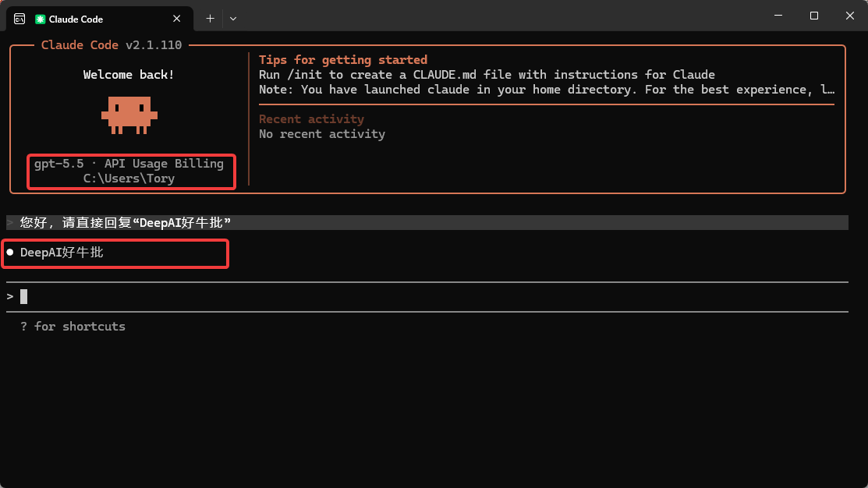Screen dimensions: 868x488
Task: Click the 'Recent activity' heading
Action: click(312, 119)
